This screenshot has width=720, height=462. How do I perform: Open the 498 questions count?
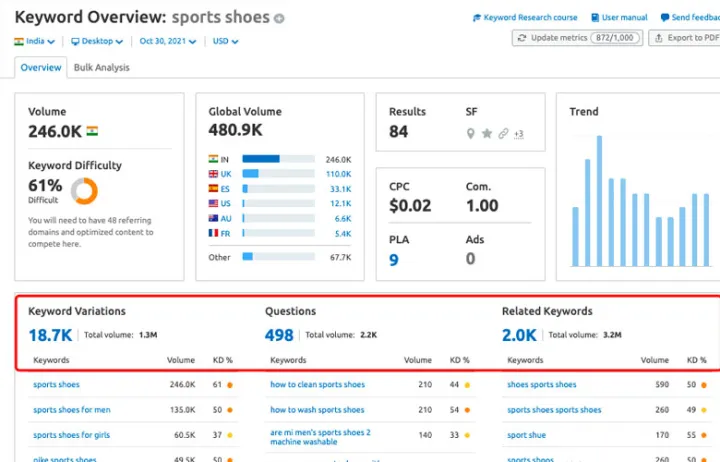(x=279, y=335)
